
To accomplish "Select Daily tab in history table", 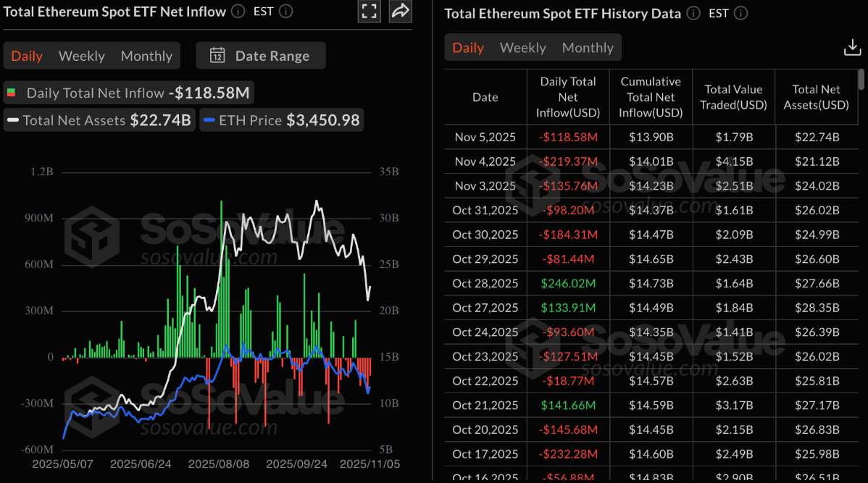I will tap(468, 48).
